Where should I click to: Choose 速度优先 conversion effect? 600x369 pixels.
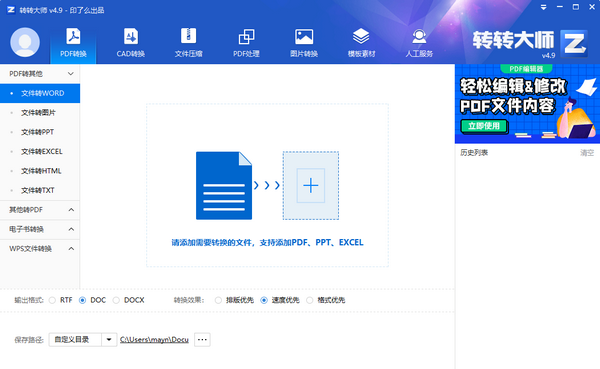coord(264,300)
